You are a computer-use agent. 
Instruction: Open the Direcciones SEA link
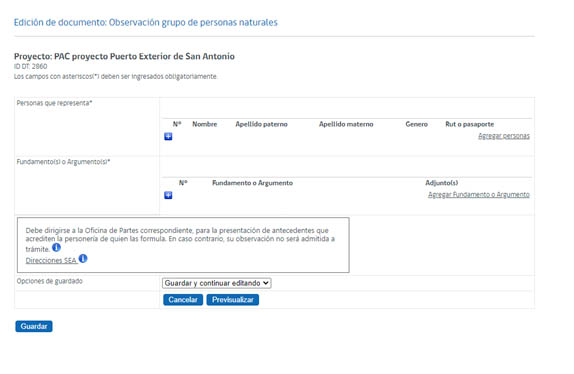click(x=51, y=261)
